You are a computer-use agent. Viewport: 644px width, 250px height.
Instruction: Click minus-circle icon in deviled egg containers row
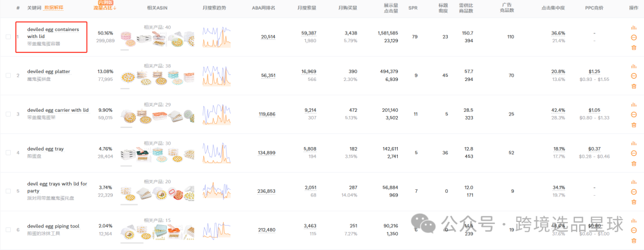633,37
